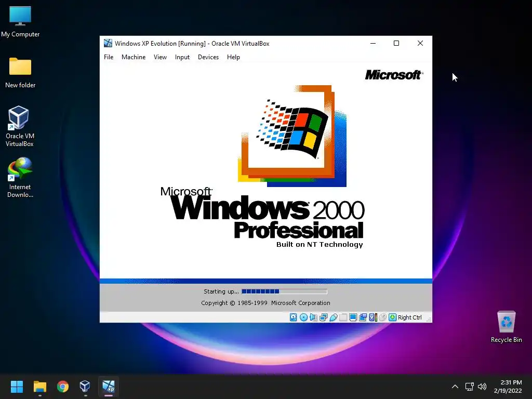This screenshot has width=532, height=399.
Task: Click the recording status icon
Action: pyautogui.click(x=363, y=317)
